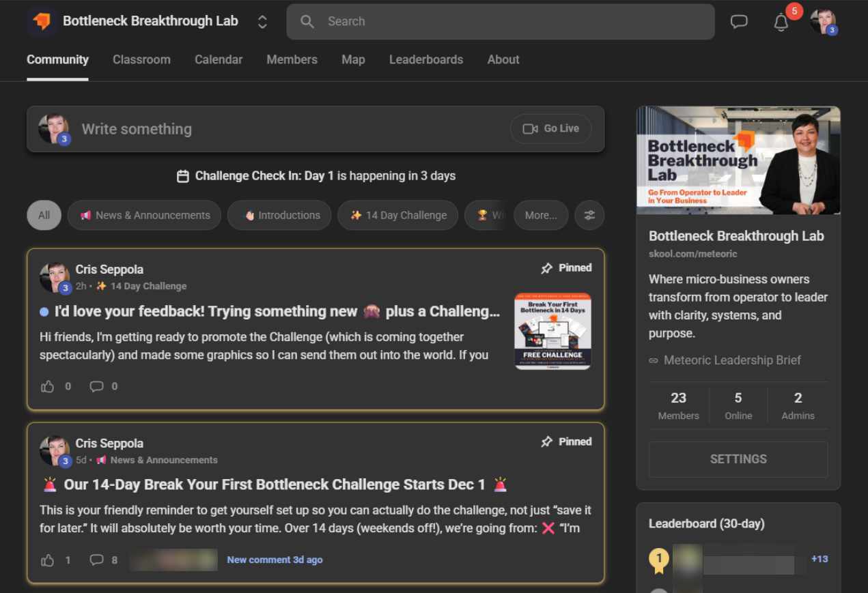Filter by News & Announcements
Image resolution: width=868 pixels, height=593 pixels.
click(x=144, y=215)
